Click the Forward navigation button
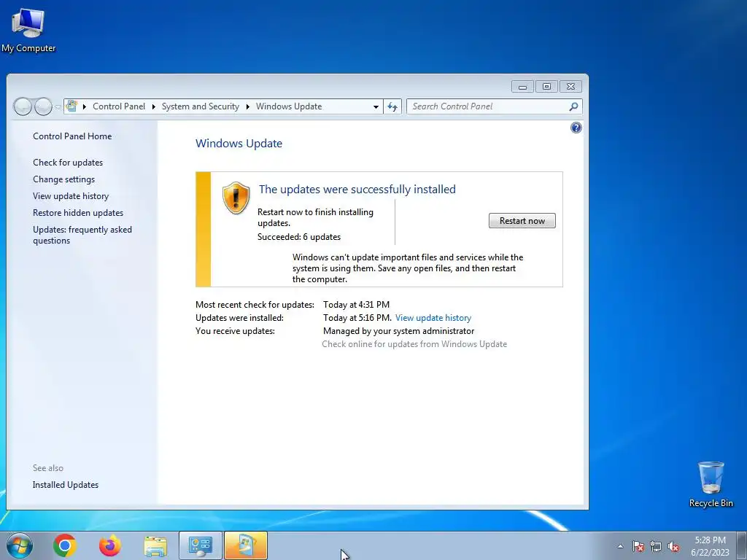Image resolution: width=747 pixels, height=560 pixels. tap(43, 106)
